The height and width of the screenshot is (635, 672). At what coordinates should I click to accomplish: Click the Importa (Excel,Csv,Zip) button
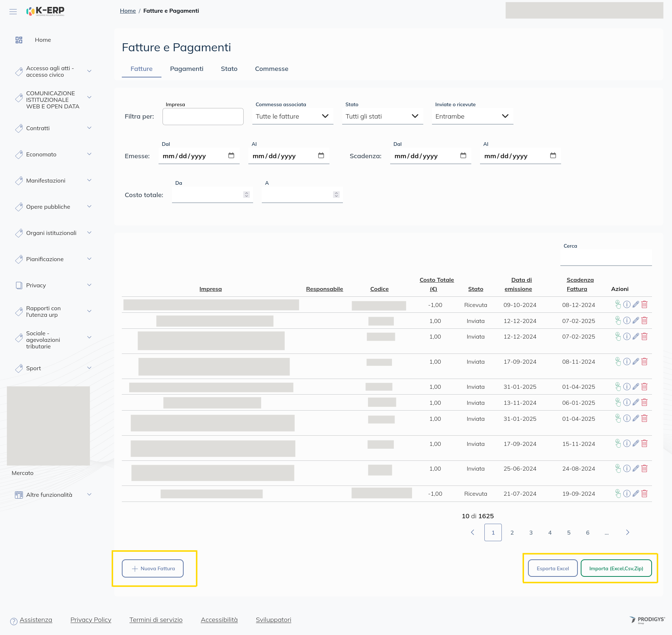pos(616,568)
